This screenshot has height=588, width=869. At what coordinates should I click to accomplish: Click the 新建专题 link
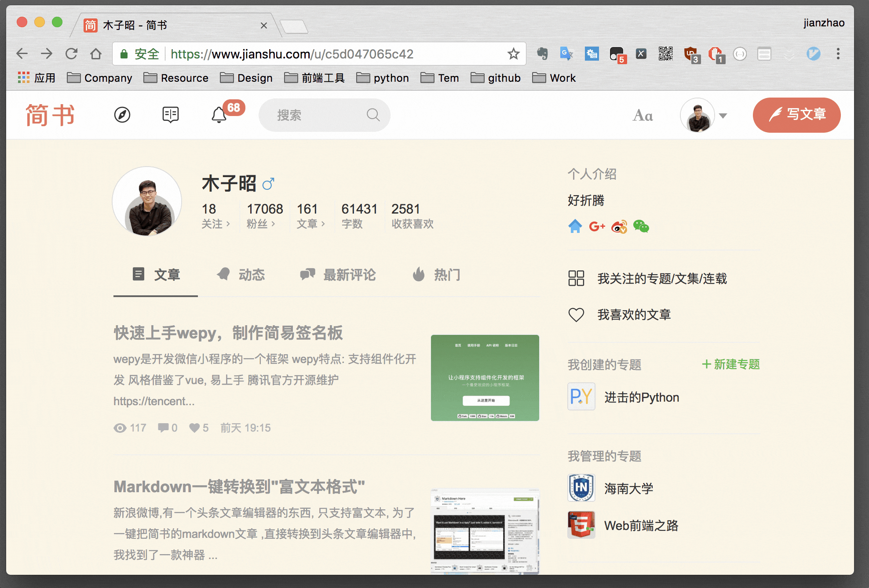731,364
